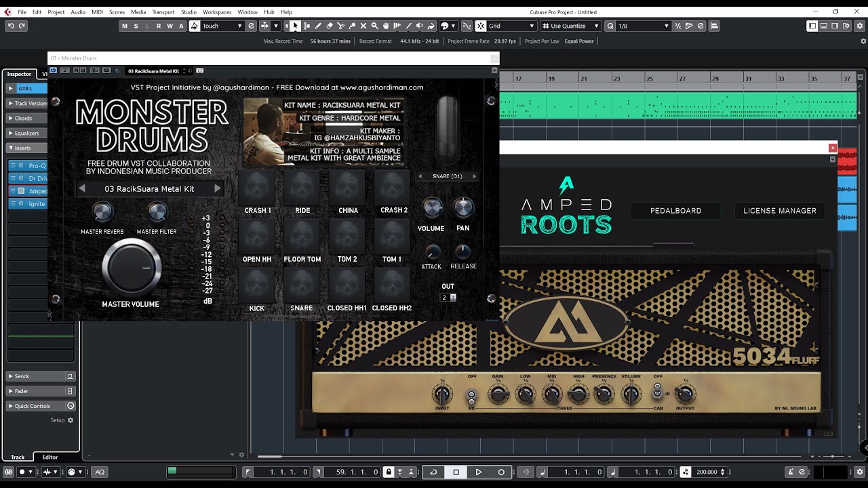Click the CHINA drum pad
The height and width of the screenshot is (488, 868).
tap(347, 187)
